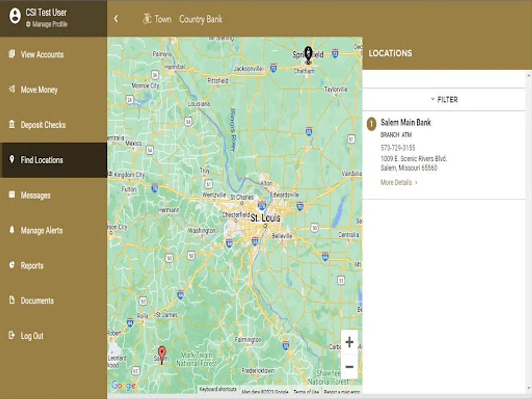Click the Manage Alerts bell icon
This screenshot has width=532, height=399.
[12, 230]
